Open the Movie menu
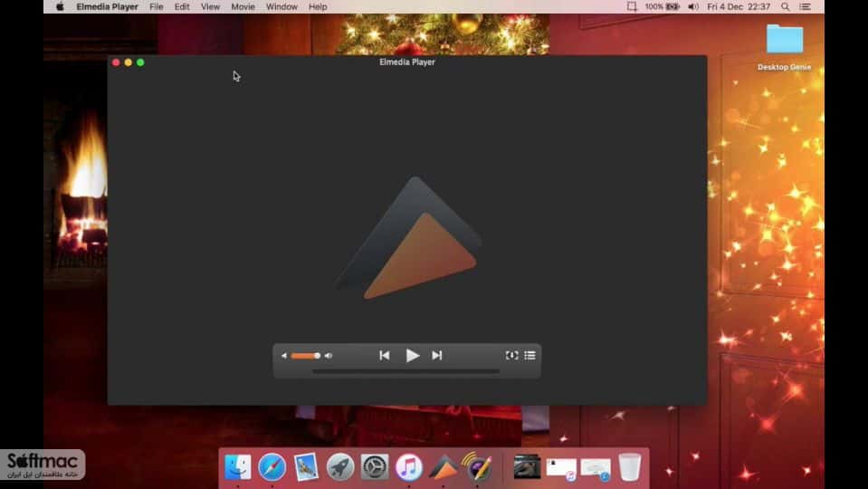This screenshot has height=489, width=868. pos(243,6)
